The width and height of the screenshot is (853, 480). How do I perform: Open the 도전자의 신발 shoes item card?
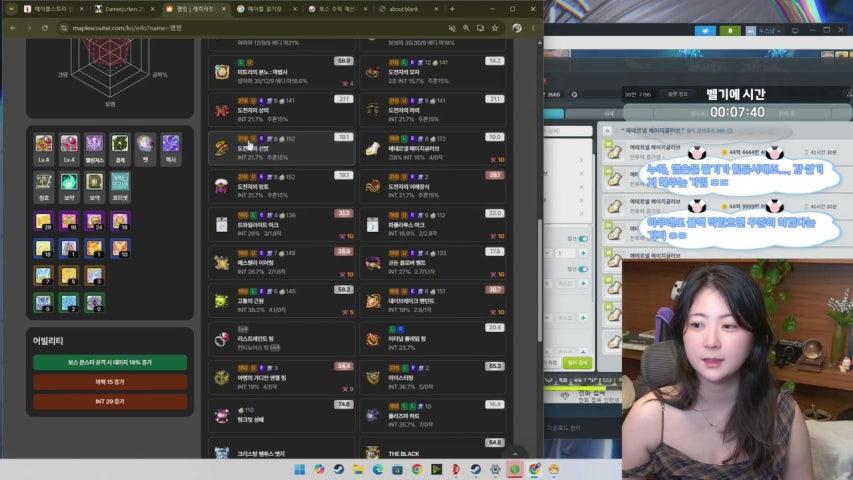[282, 148]
